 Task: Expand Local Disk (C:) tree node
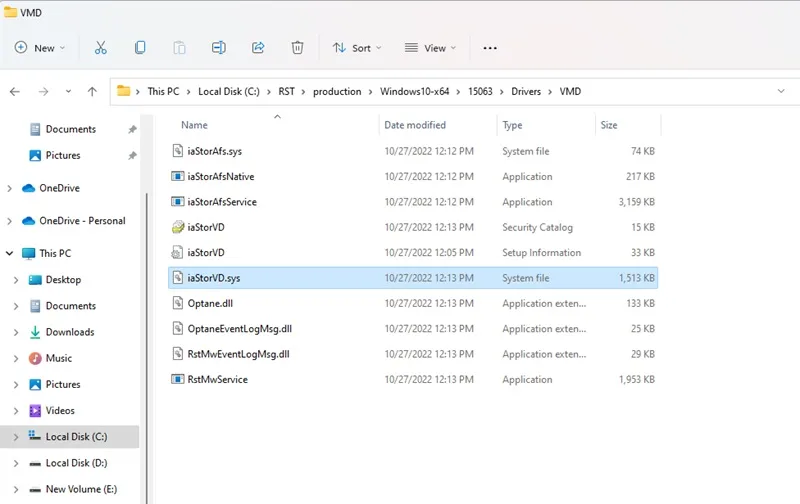pyautogui.click(x=16, y=437)
